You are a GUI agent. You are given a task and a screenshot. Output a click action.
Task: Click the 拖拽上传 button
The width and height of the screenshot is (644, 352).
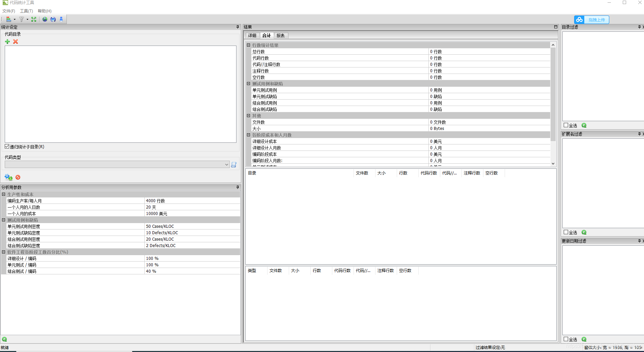[592, 20]
